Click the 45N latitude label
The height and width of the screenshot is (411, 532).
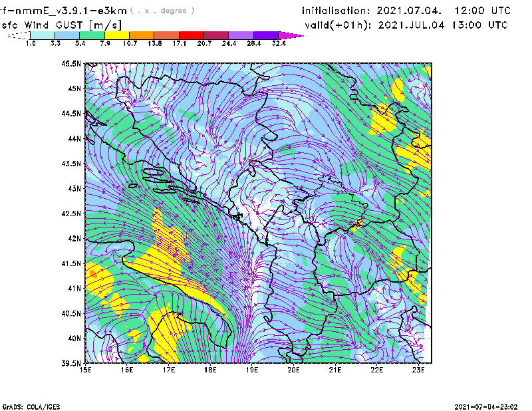coord(74,88)
